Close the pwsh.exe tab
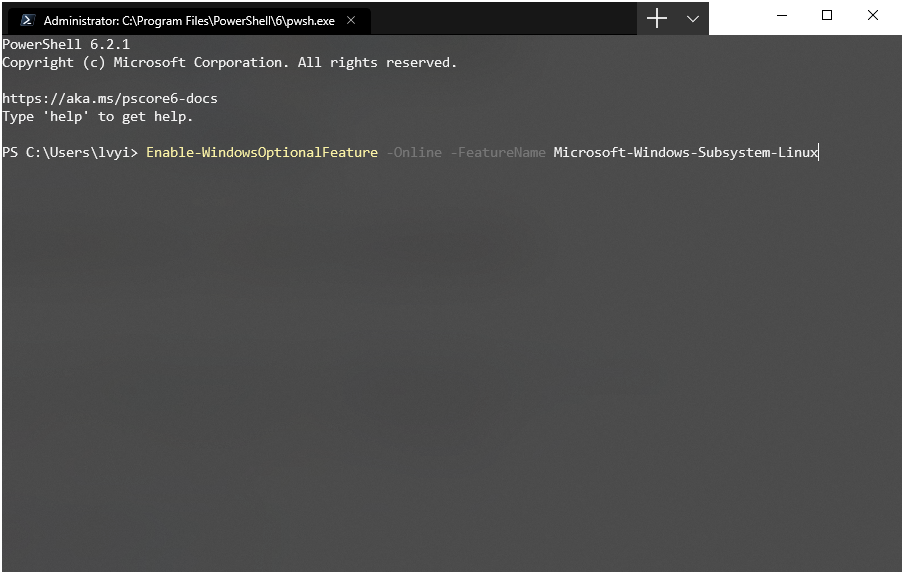The image size is (904, 574). [351, 20]
